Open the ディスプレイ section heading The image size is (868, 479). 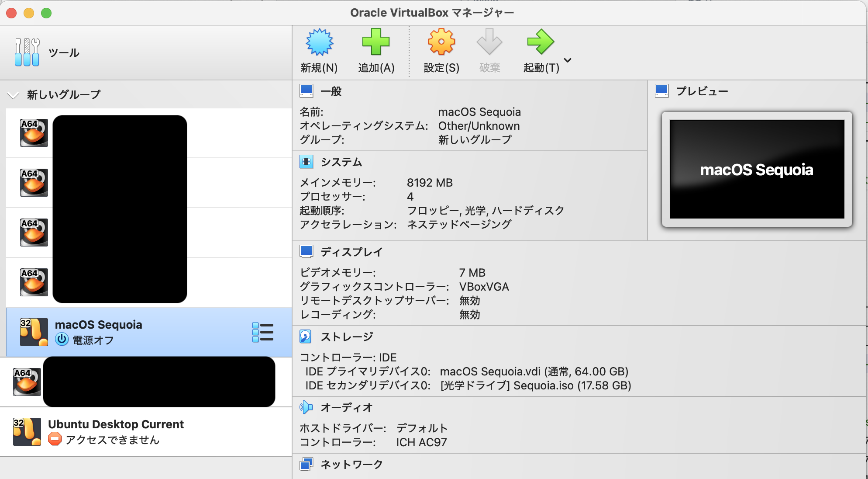(351, 252)
